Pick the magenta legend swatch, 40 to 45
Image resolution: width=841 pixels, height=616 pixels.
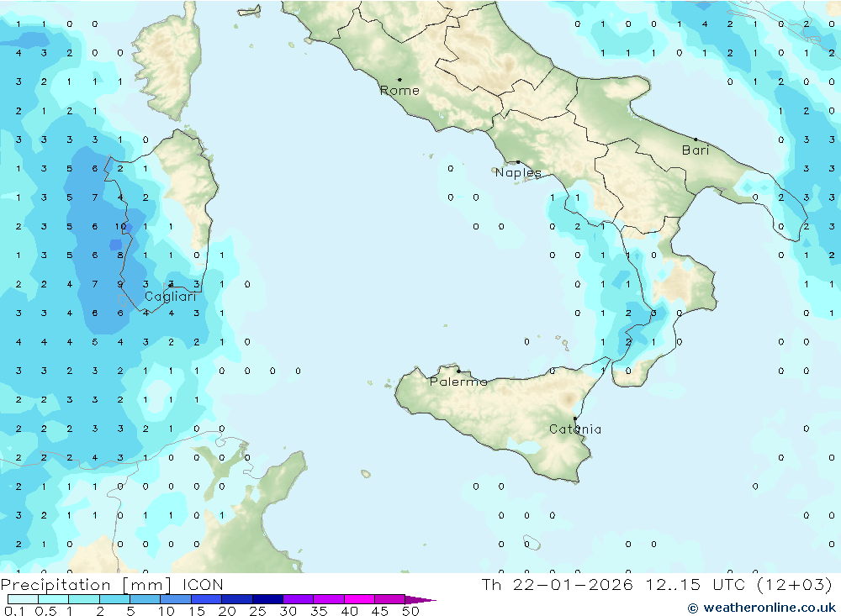click(x=359, y=599)
